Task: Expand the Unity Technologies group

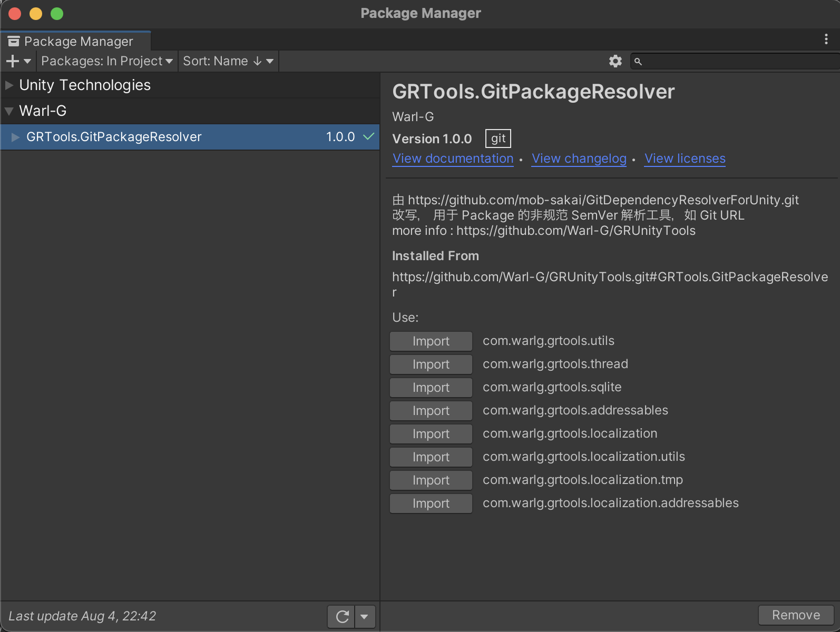Action: click(9, 85)
